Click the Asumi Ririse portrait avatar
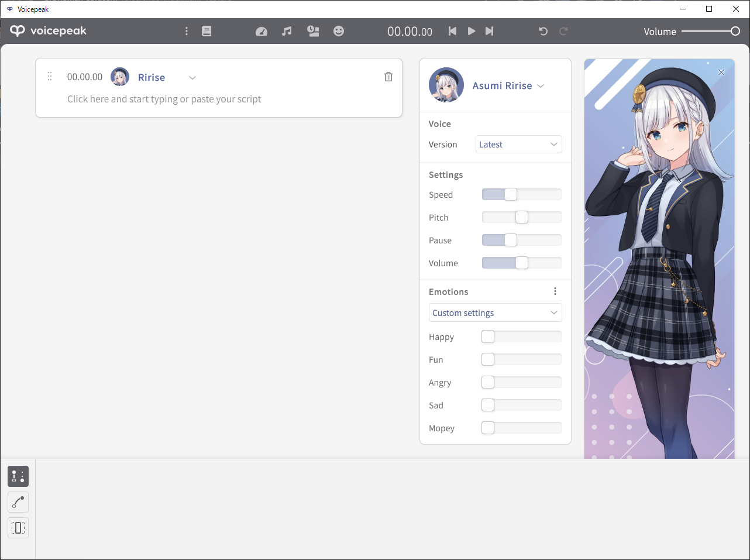The width and height of the screenshot is (750, 560). click(x=446, y=85)
